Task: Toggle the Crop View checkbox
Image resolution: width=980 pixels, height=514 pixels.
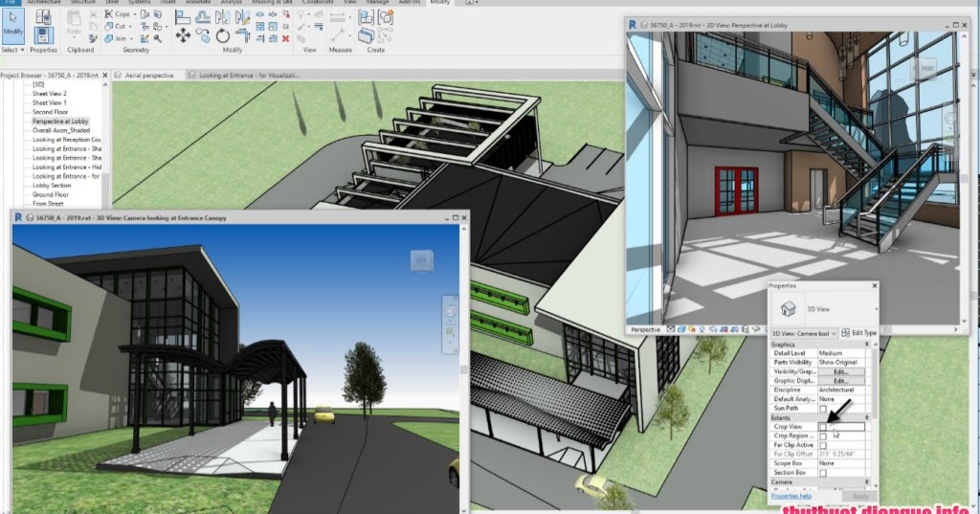Action: point(822,427)
